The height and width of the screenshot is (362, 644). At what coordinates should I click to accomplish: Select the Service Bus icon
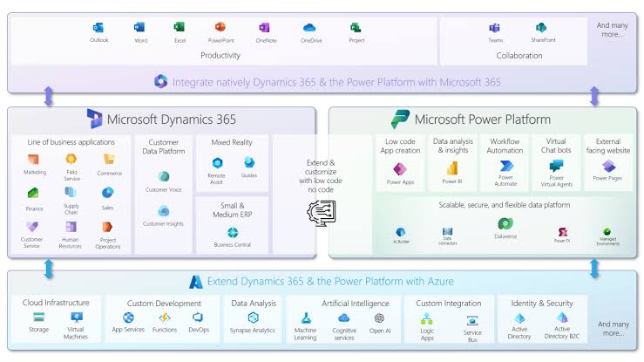[472, 320]
